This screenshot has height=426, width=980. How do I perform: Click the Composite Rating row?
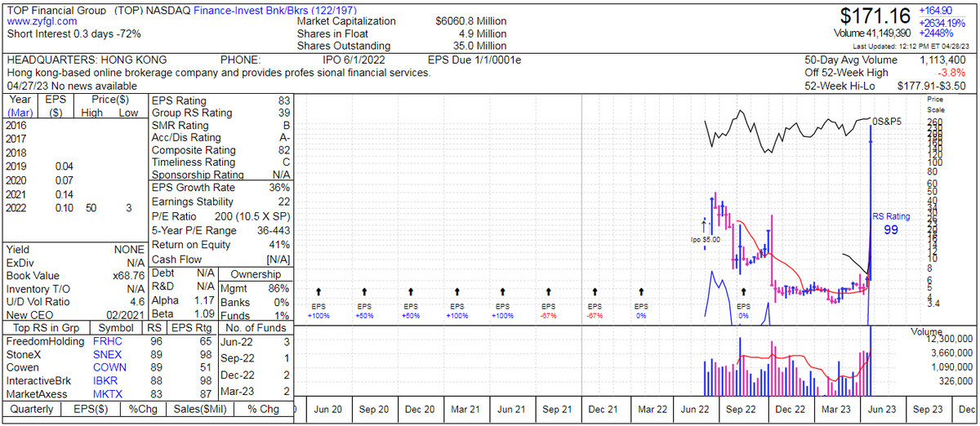pos(220,150)
